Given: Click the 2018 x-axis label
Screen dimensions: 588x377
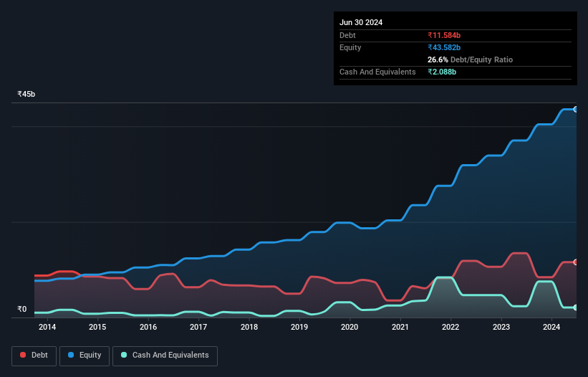Looking at the screenshot, I should (x=249, y=327).
